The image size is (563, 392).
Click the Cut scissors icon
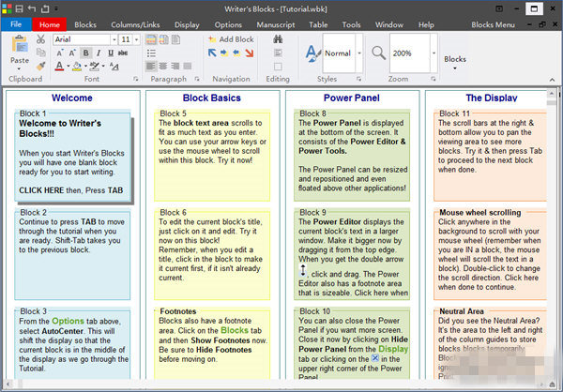click(40, 39)
